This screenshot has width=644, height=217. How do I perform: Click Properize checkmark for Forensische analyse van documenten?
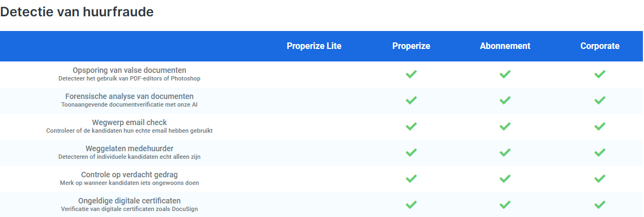[x=411, y=100]
